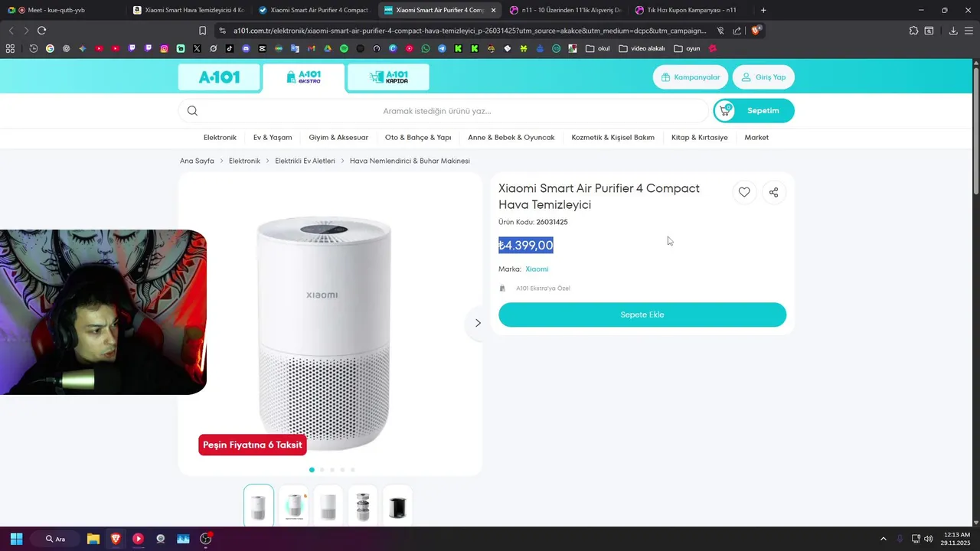Show next product image with arrow
This screenshot has height=551, width=980.
478,323
